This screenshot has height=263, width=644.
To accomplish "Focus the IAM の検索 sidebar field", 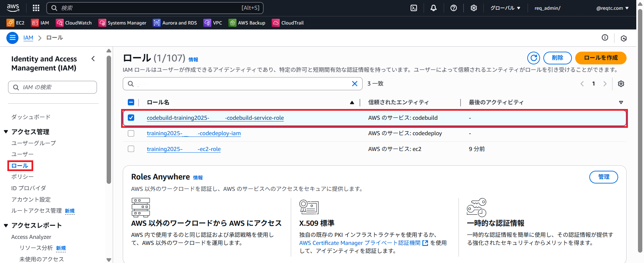I will [52, 87].
